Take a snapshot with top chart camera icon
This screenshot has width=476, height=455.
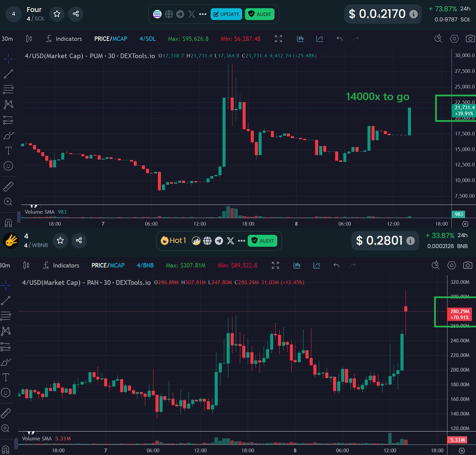[x=470, y=38]
